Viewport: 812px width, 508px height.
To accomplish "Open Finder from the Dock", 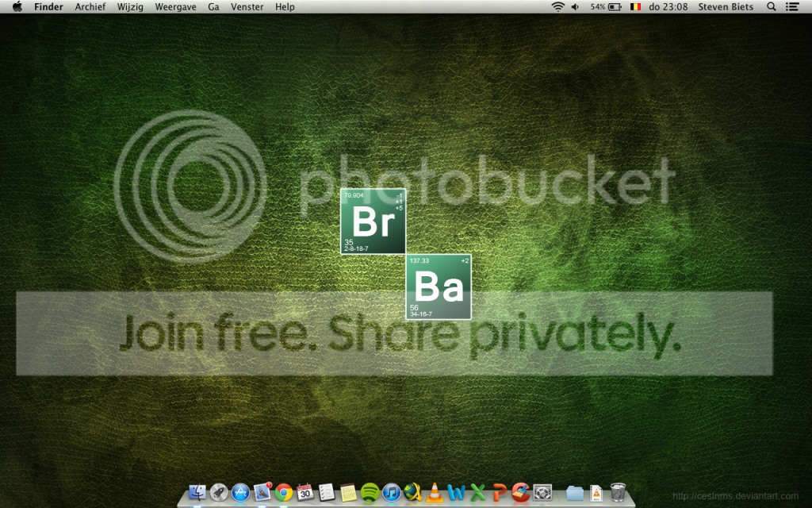I will pos(197,492).
